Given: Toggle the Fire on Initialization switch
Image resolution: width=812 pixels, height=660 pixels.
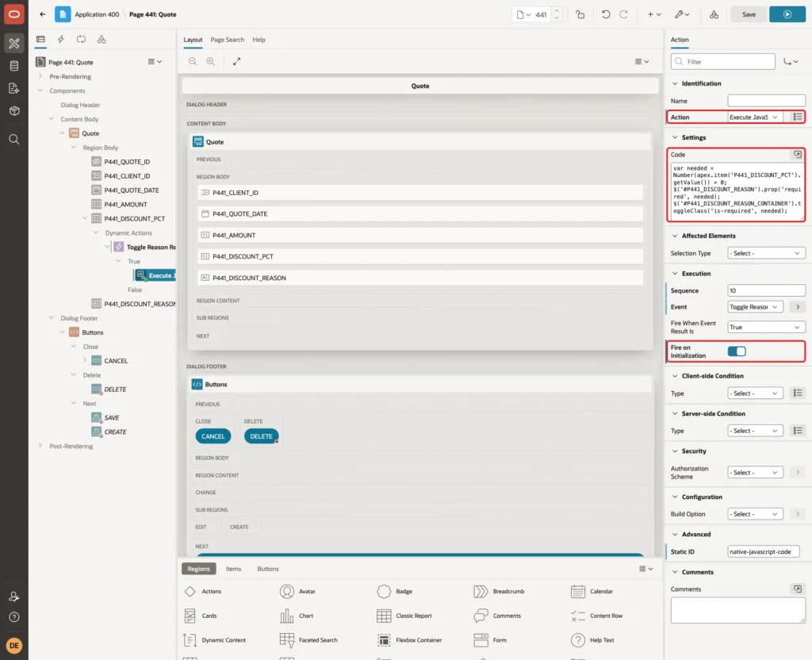Looking at the screenshot, I should coord(737,351).
